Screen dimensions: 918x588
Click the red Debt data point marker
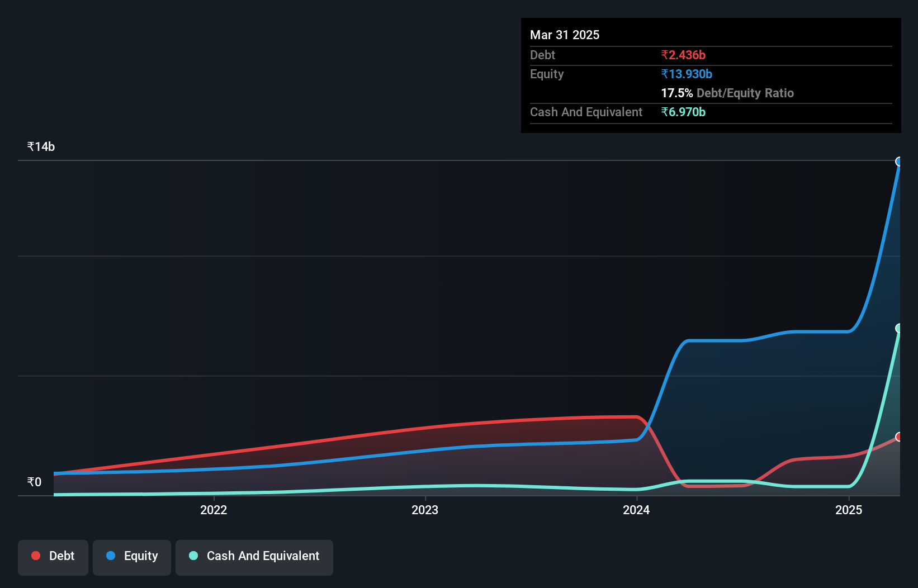[899, 437]
